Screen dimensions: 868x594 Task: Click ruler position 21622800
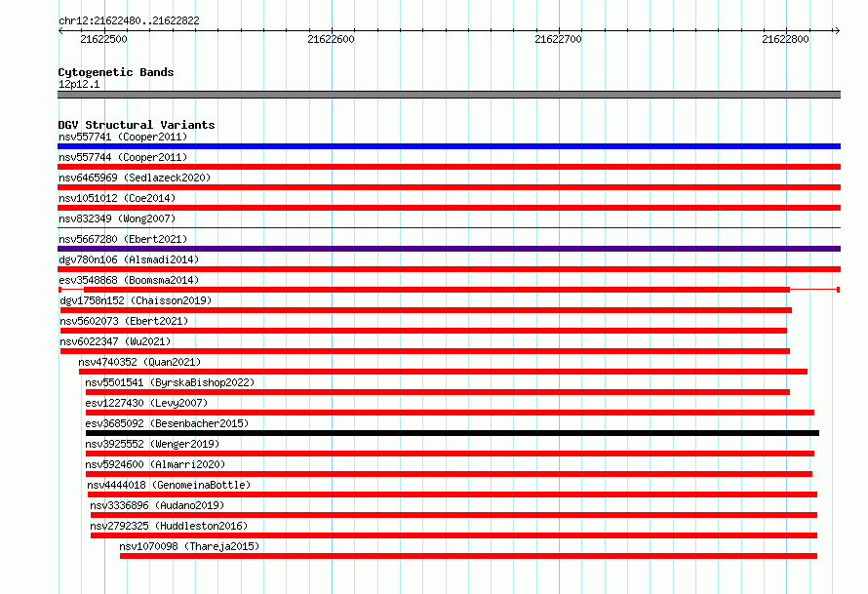click(785, 39)
